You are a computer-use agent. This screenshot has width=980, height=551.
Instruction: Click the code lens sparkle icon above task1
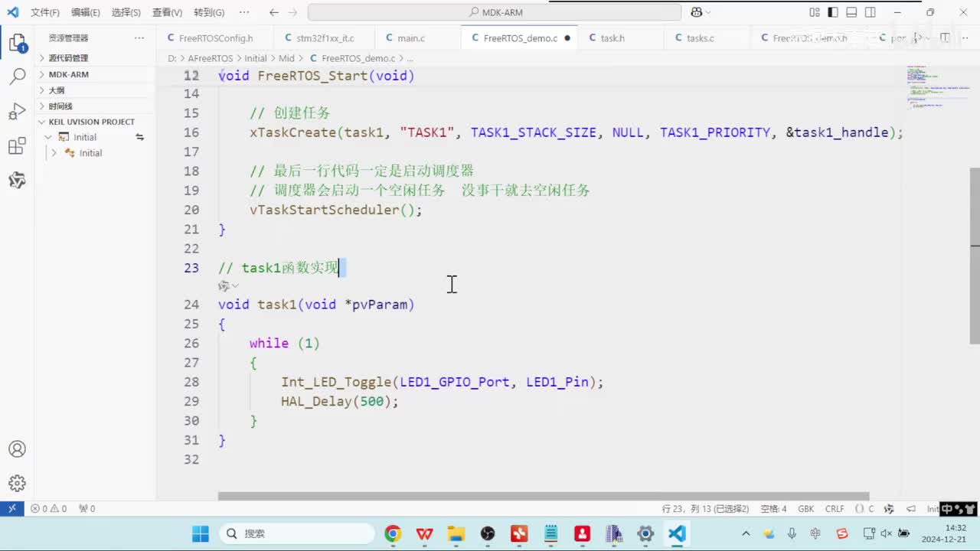coord(224,286)
